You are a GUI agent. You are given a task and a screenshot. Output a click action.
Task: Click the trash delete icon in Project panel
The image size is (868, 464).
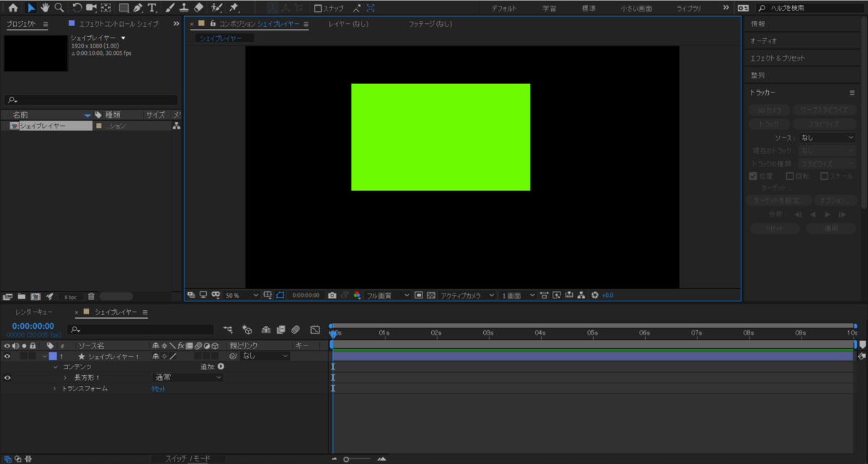(x=91, y=296)
